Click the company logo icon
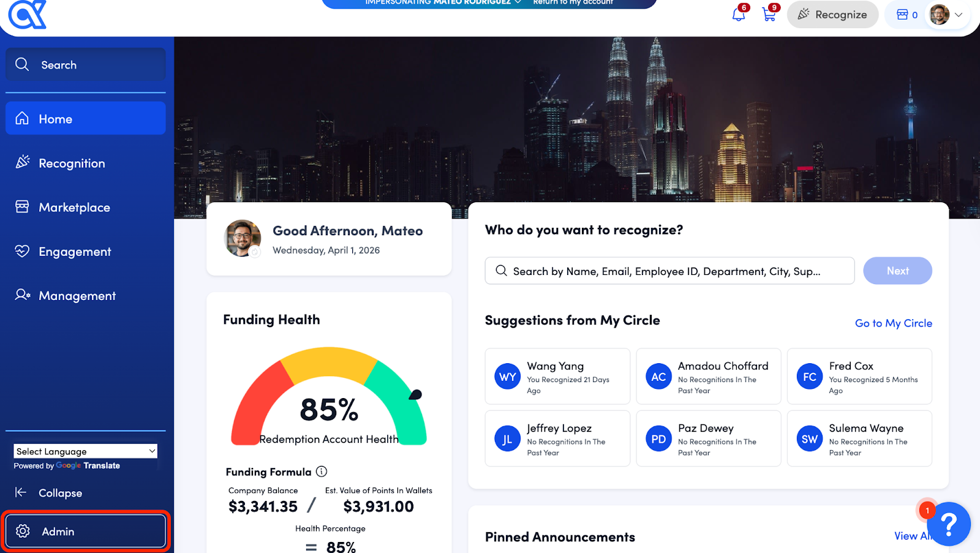Image resolution: width=980 pixels, height=553 pixels. click(x=28, y=15)
